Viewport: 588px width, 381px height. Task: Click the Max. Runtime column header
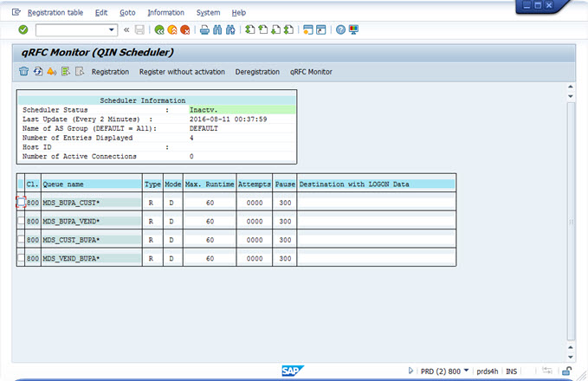210,184
